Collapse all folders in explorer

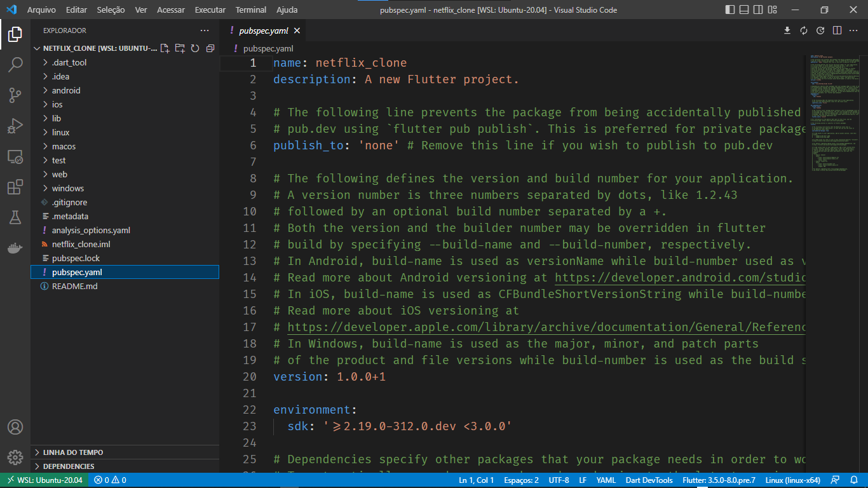point(210,48)
